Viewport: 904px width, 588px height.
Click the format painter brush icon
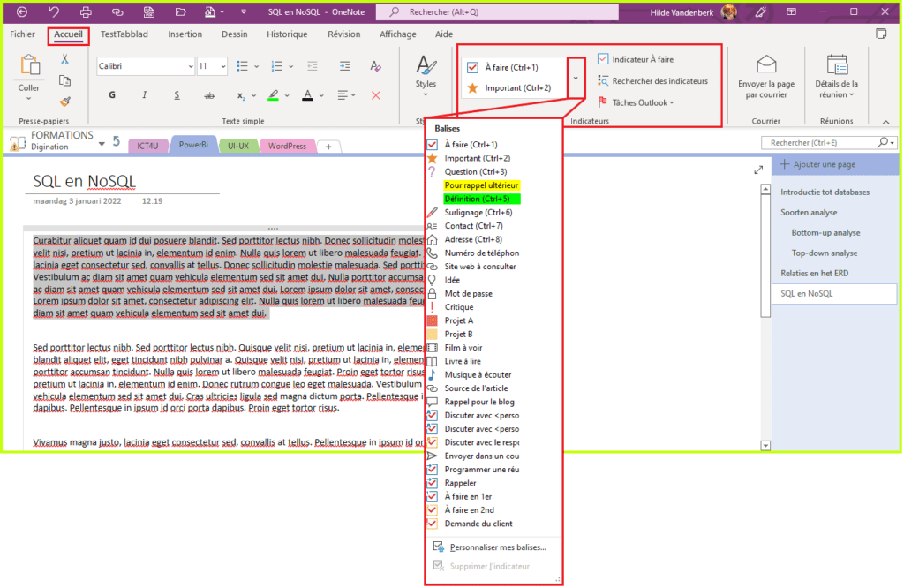pyautogui.click(x=64, y=102)
